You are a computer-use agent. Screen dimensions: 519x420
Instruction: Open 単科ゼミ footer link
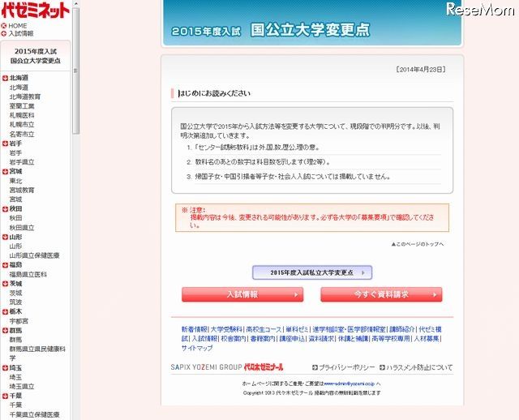pos(298,329)
